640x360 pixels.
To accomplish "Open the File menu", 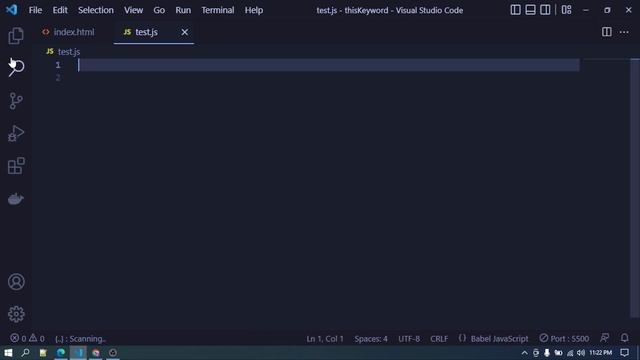I will point(35,10).
